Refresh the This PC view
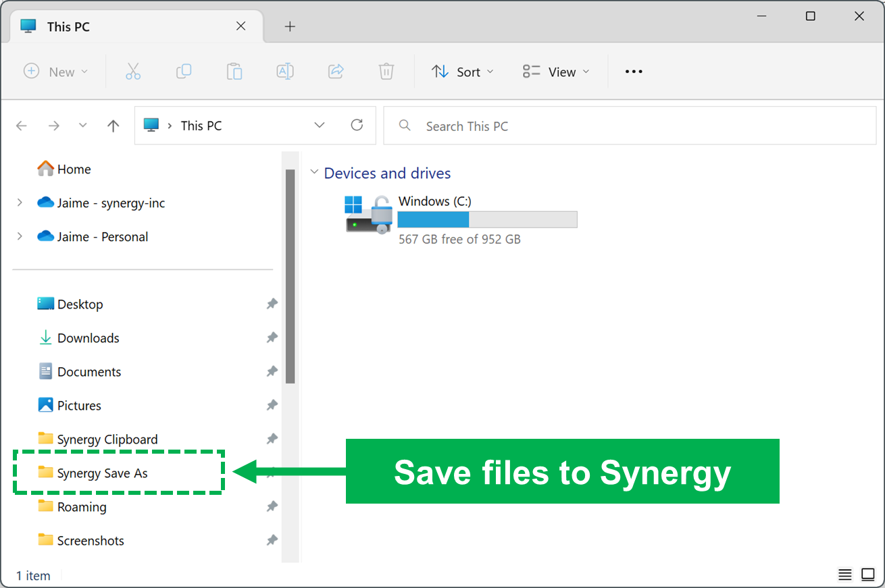The width and height of the screenshot is (885, 588). click(x=357, y=125)
